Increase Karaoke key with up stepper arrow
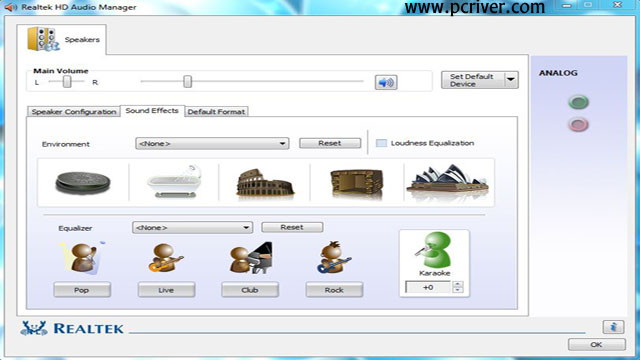 pos(458,284)
